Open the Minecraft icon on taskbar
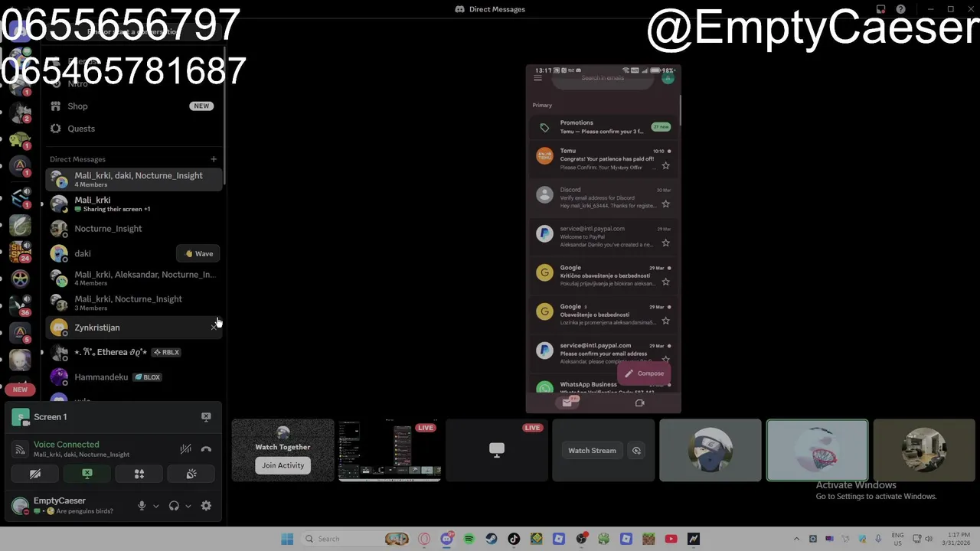980x551 pixels. (x=648, y=539)
